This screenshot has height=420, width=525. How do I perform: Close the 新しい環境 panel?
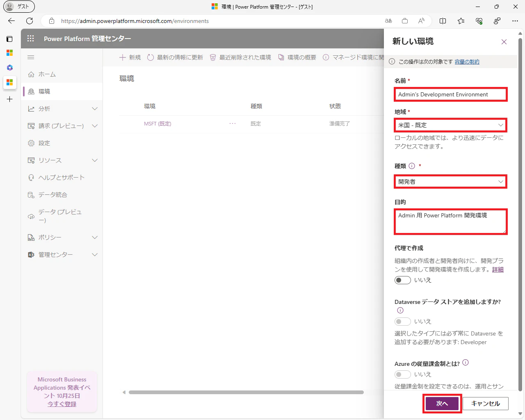(x=504, y=42)
